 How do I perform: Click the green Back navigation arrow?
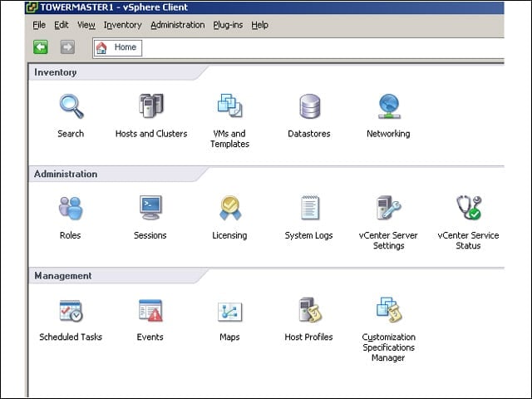point(41,47)
